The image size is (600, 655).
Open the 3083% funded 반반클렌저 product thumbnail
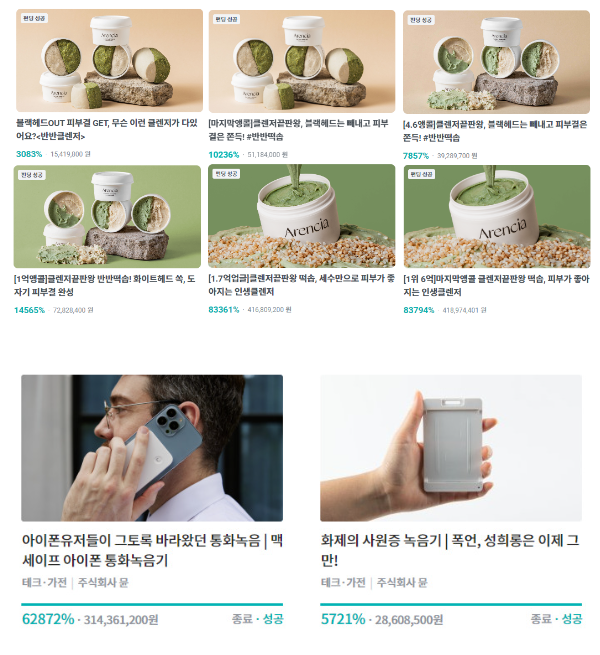coord(109,61)
